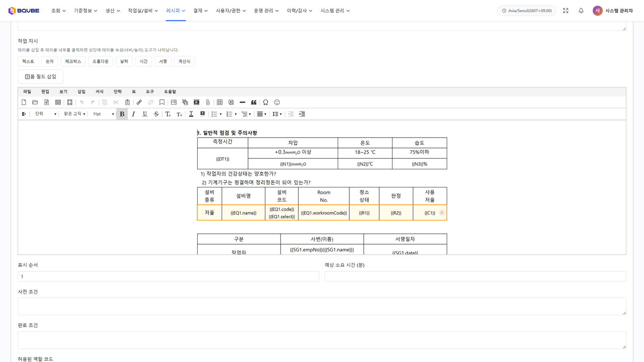Decrease font size with smaller T icon
The image size is (644, 362).
tap(180, 114)
